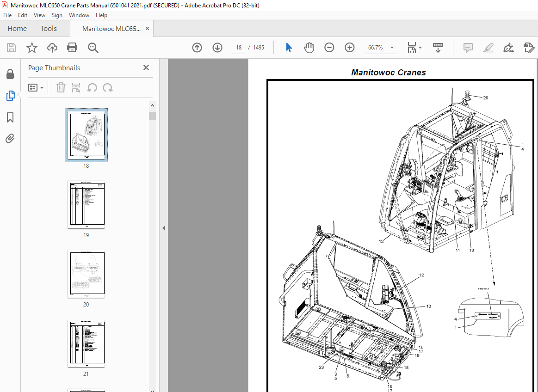The height and width of the screenshot is (392, 538).
Task: Click the security lock sidebar icon
Action: pos(10,74)
